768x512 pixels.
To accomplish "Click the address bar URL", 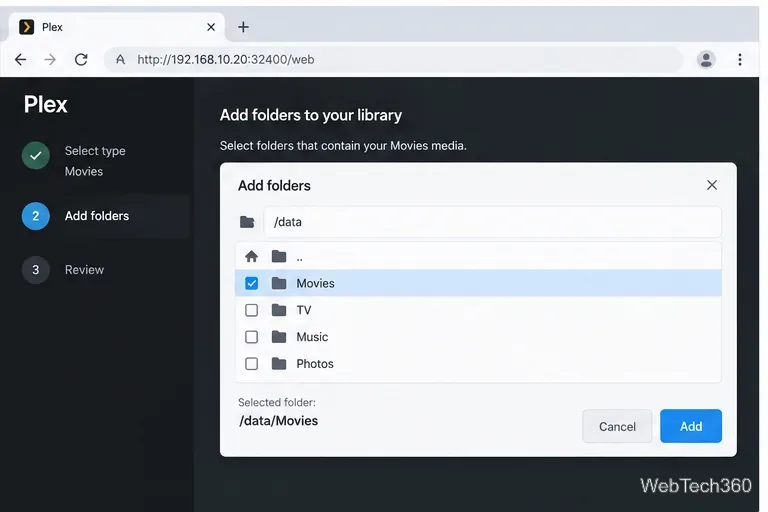I will [226, 60].
